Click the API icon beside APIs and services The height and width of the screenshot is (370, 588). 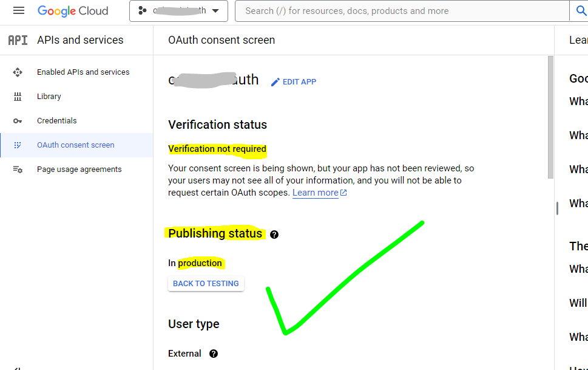[18, 40]
